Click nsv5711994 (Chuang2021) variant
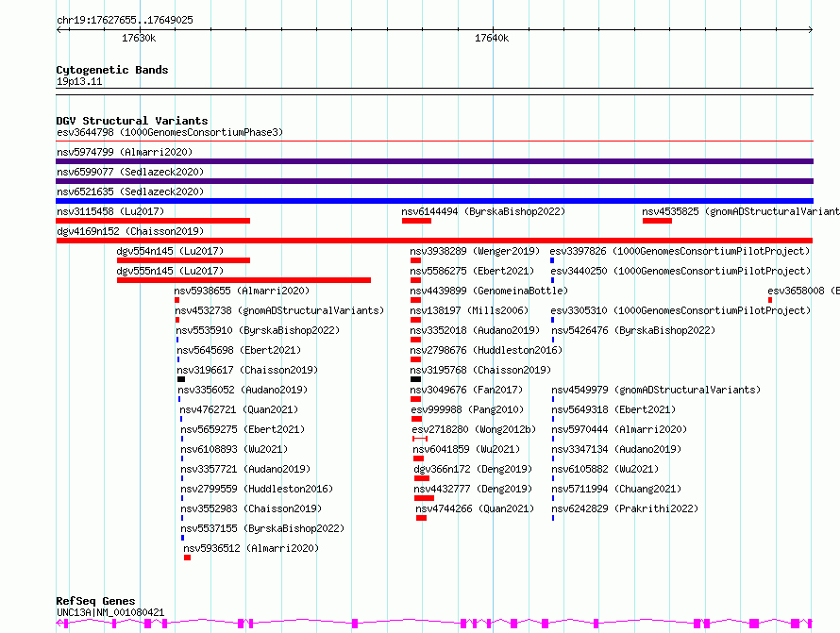This screenshot has height=633, width=840. 616,489
